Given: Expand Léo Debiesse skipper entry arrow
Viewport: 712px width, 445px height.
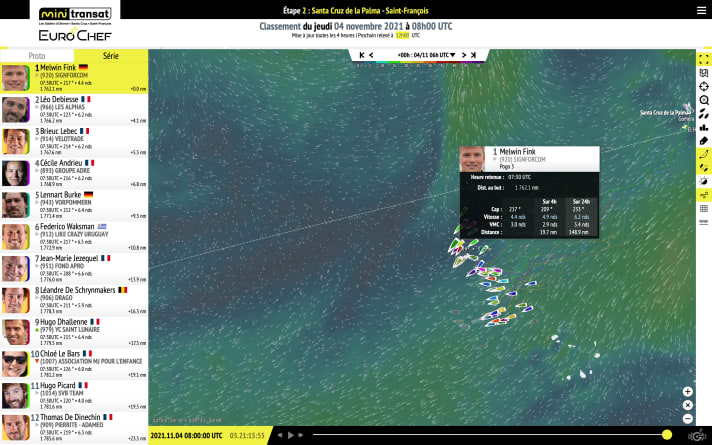Looking at the screenshot, I should 37,107.
